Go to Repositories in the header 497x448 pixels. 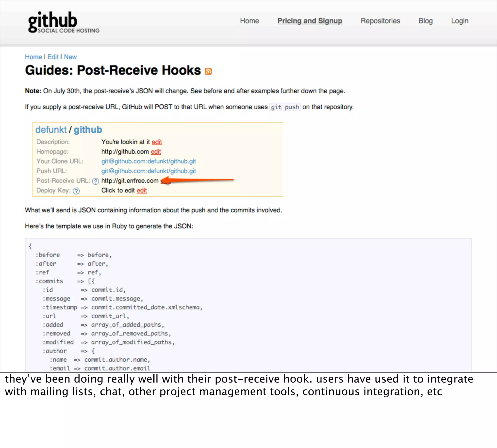[x=380, y=21]
